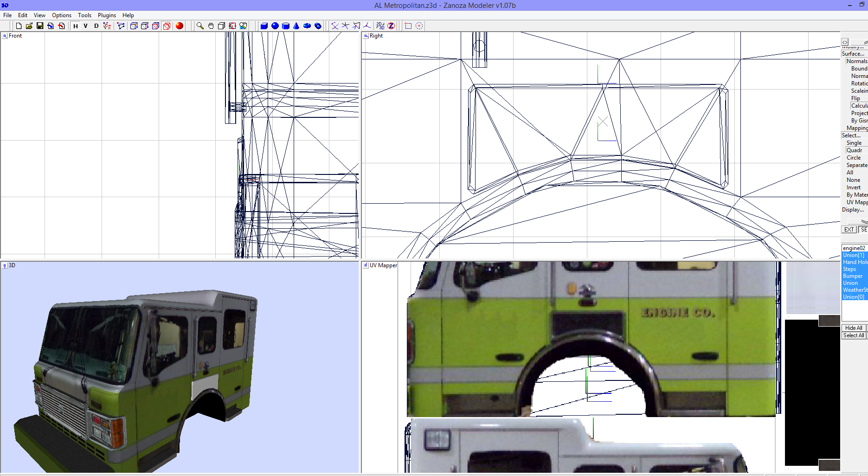Click the Invert selection option
Image resolution: width=868 pixels, height=476 pixels.
click(x=853, y=187)
